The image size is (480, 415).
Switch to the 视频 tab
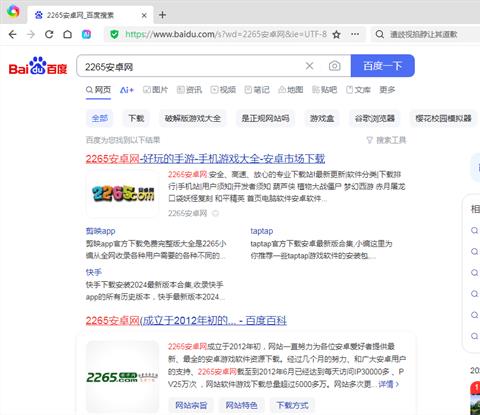(223, 90)
